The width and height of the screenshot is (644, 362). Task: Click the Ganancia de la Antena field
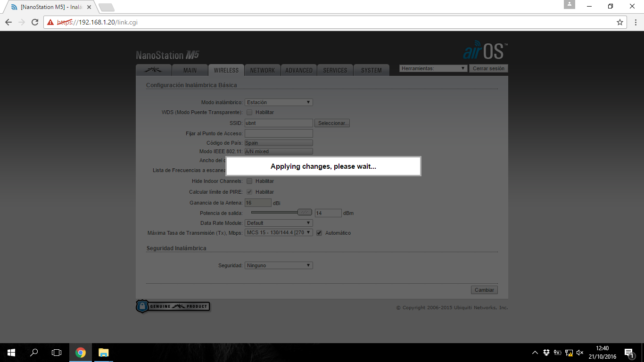pos(258,203)
